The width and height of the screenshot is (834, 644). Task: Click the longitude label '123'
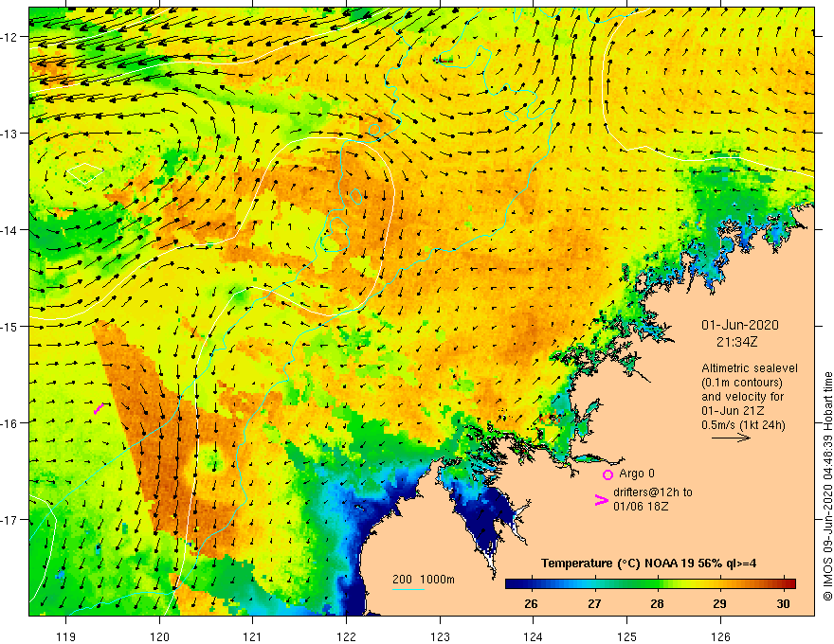pos(440,636)
